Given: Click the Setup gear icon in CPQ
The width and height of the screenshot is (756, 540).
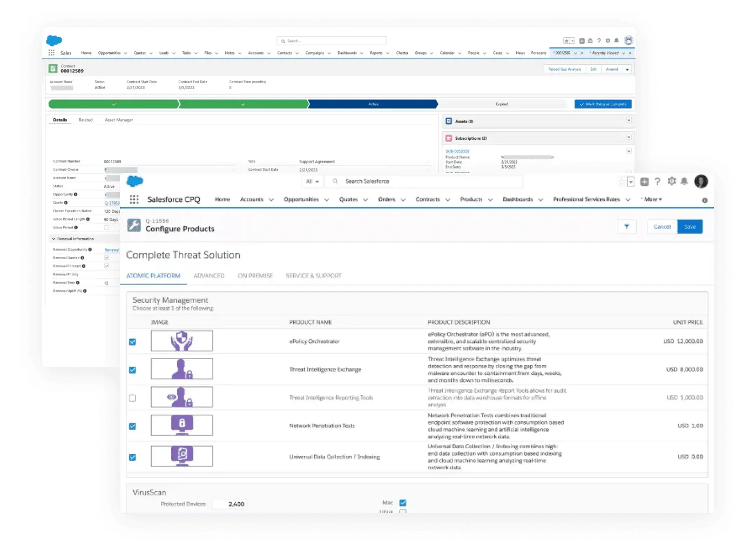Looking at the screenshot, I should (x=671, y=181).
